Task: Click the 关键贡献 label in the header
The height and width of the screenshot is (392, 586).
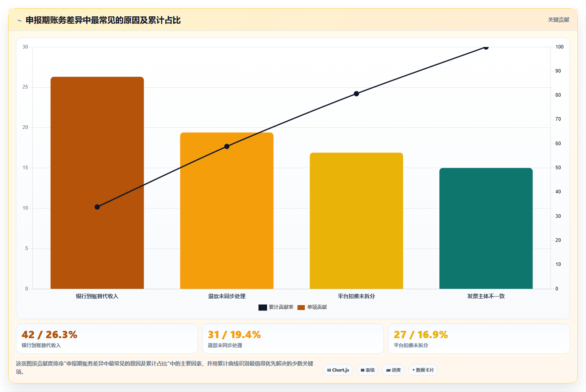Action: (x=558, y=20)
